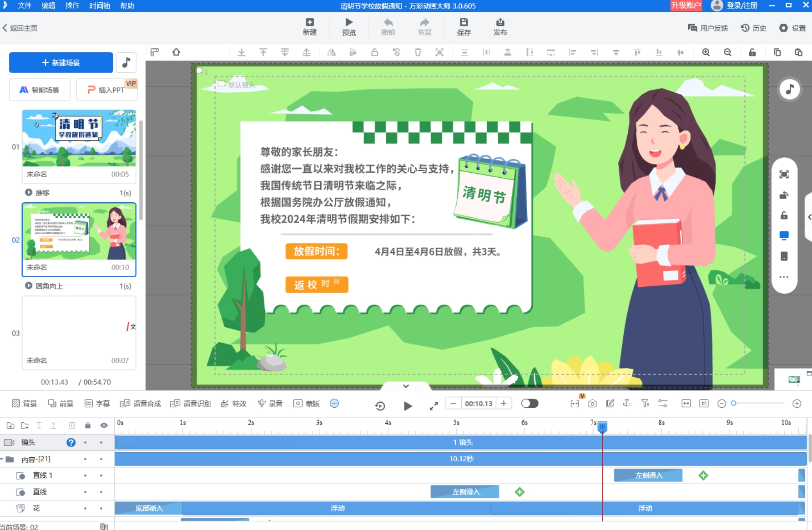812x530 pixels.
Task: Click the blue playhead marker on timeline
Action: click(602, 427)
